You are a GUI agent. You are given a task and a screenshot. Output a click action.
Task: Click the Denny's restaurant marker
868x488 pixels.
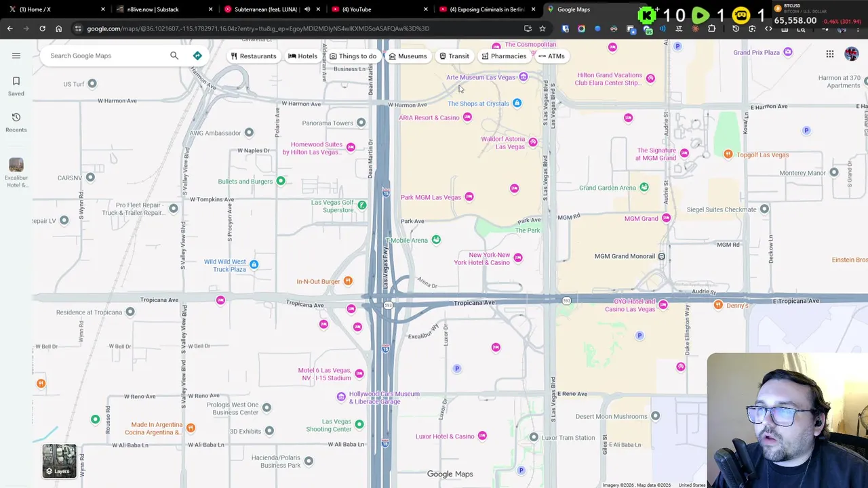click(718, 305)
